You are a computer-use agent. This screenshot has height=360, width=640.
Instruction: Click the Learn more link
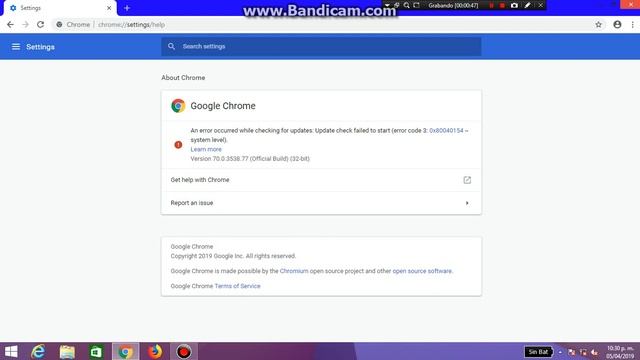click(206, 149)
